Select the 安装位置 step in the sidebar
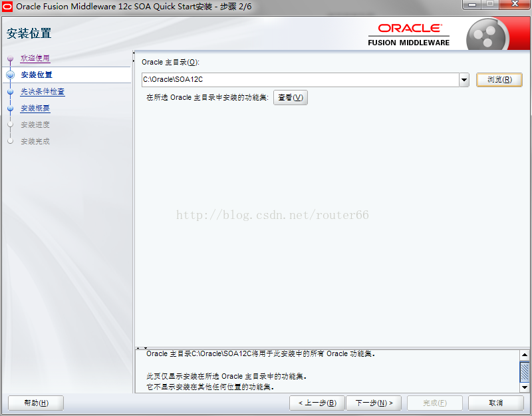Viewport: 532px width, 416px height. (x=37, y=75)
